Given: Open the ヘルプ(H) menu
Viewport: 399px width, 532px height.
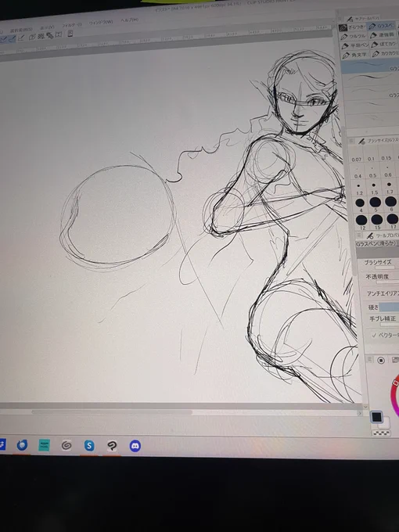Looking at the screenshot, I should (129, 20).
